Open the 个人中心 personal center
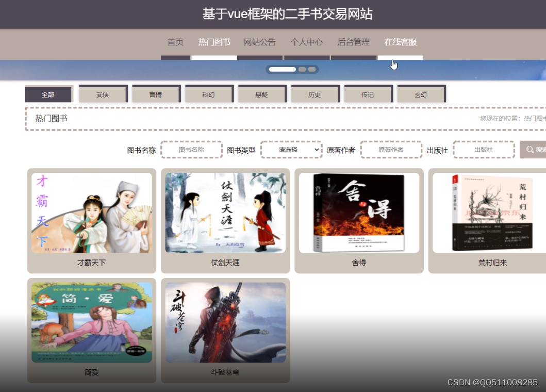Image resolution: width=546 pixels, height=392 pixels. 307,43
